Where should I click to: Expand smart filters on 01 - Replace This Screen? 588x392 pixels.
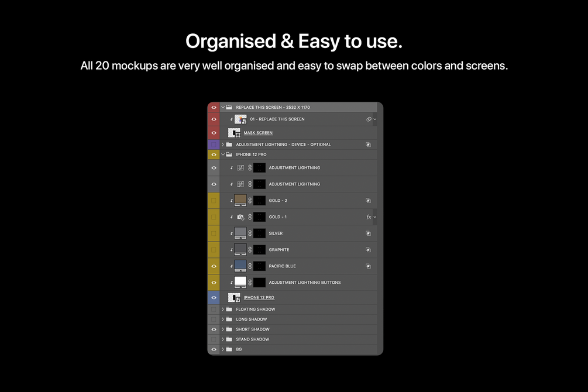point(375,119)
